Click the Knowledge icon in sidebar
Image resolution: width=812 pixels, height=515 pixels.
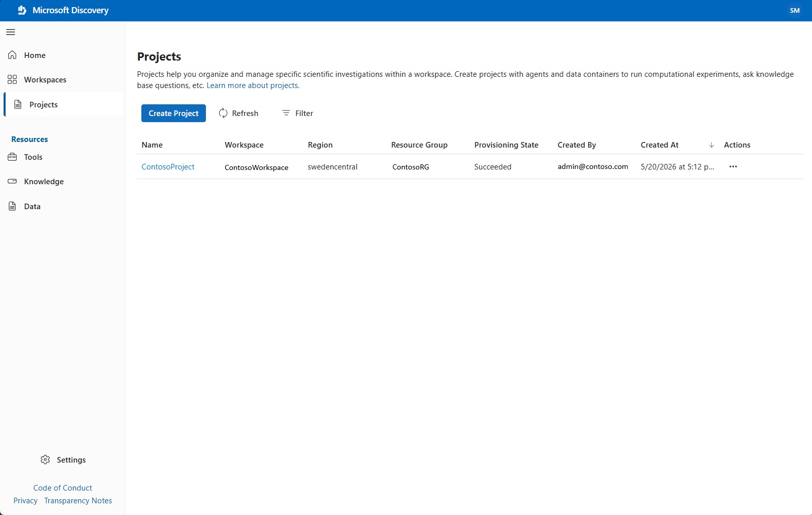[x=13, y=181]
